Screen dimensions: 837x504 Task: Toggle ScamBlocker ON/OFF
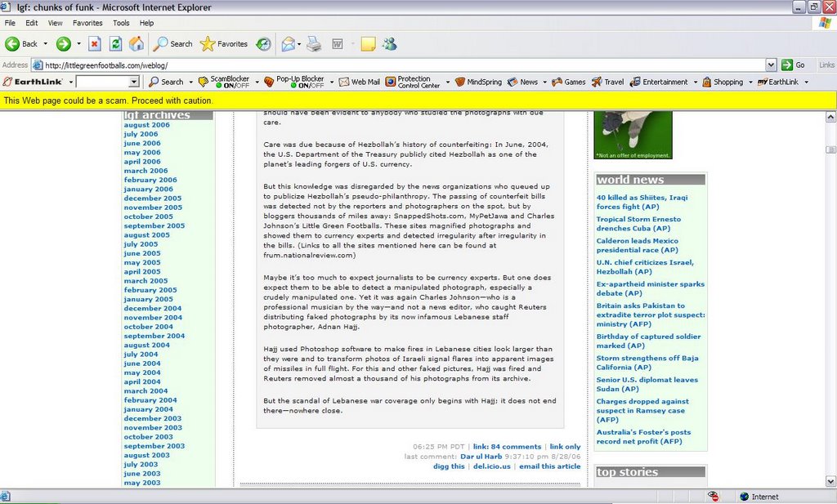(x=224, y=82)
